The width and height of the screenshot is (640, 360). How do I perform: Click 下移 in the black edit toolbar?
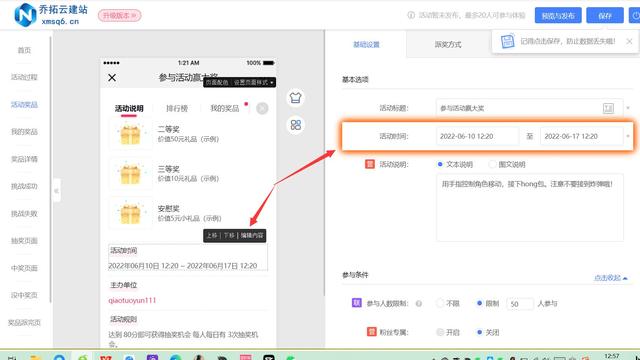coord(229,236)
